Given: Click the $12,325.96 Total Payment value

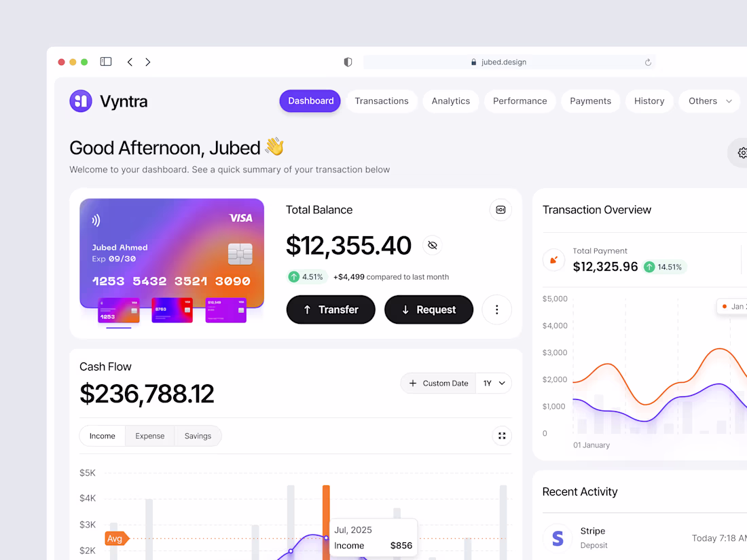Looking at the screenshot, I should [605, 267].
